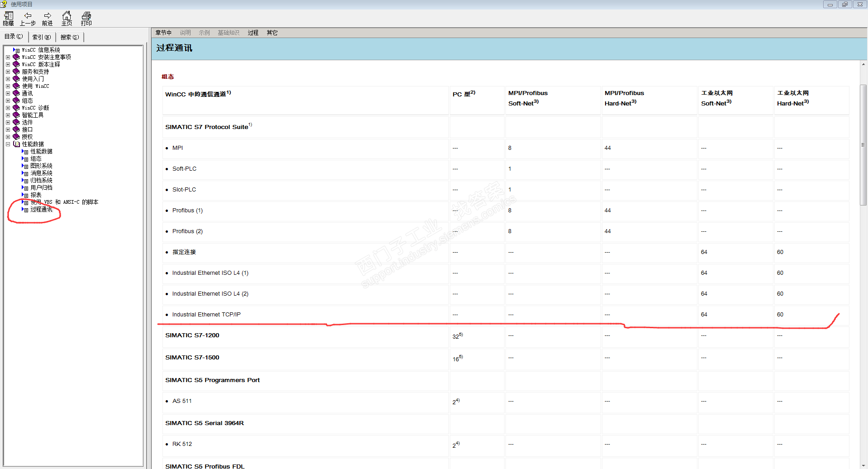Viewport: 868px width, 469px height.
Task: Click the AS 511 row label
Action: (x=182, y=401)
